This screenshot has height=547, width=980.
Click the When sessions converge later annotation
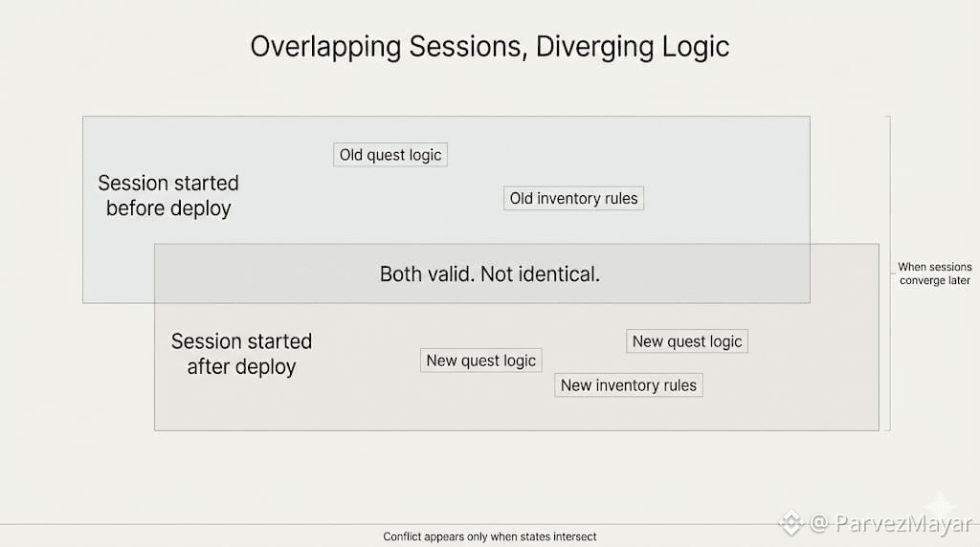tap(934, 273)
